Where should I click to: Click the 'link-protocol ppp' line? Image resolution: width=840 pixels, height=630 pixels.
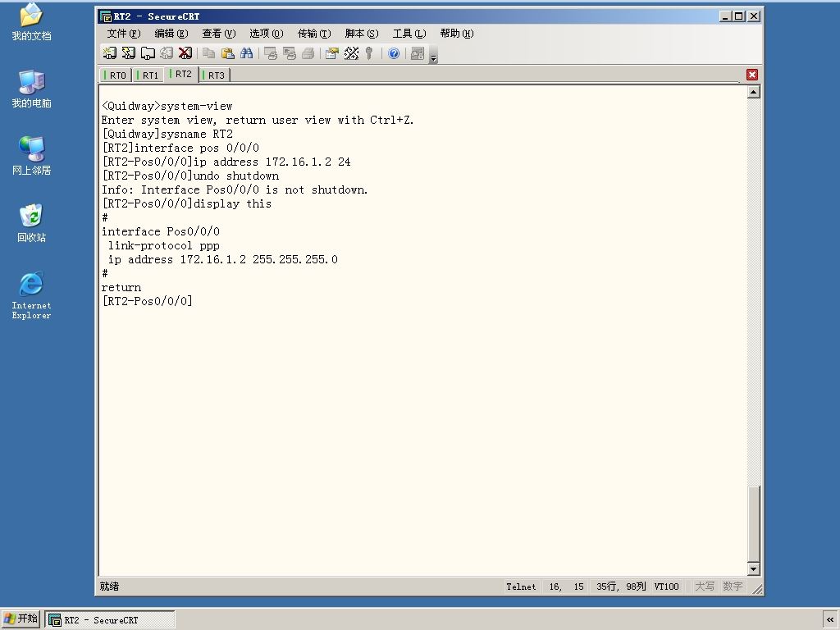click(164, 245)
